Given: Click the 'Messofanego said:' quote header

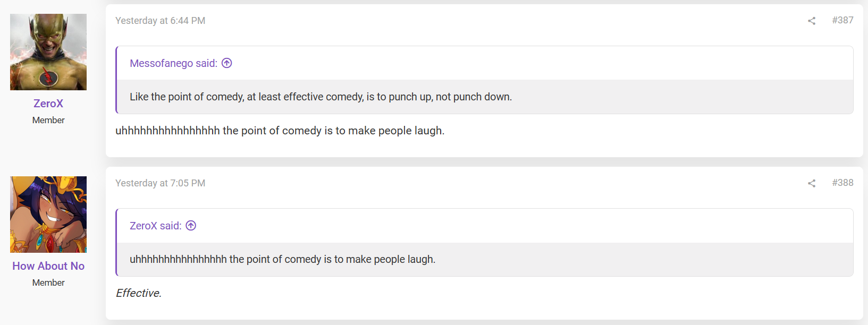Looking at the screenshot, I should 173,63.
